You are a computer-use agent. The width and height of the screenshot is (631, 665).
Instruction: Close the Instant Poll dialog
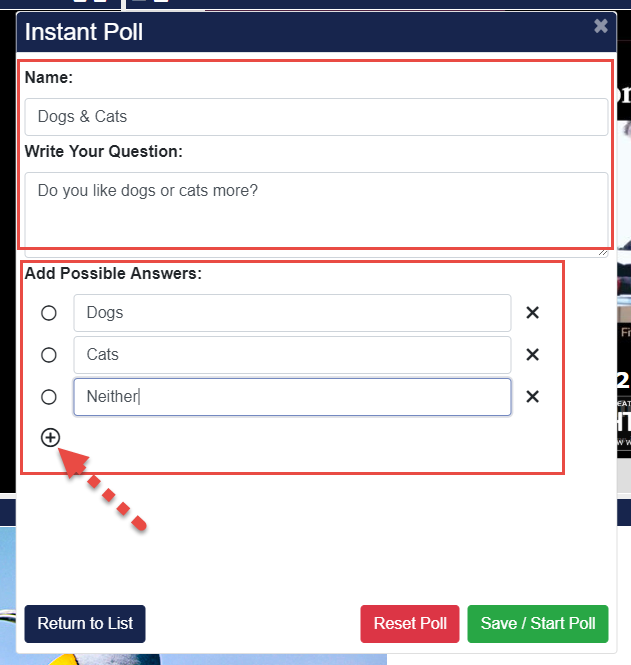(600, 27)
